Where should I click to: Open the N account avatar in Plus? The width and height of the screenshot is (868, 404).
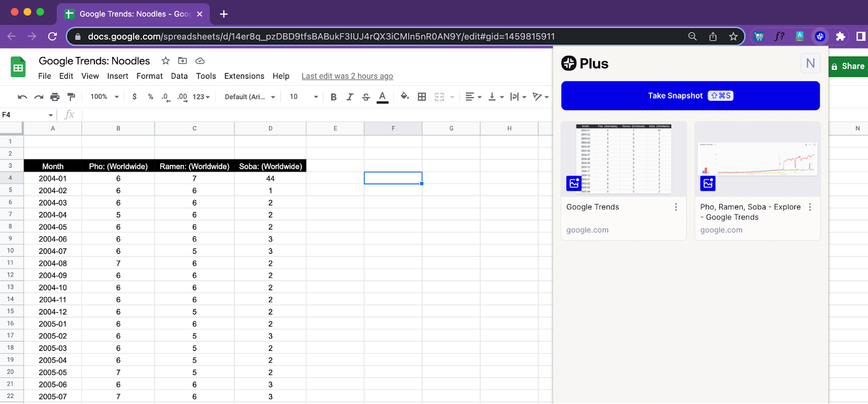pos(810,63)
